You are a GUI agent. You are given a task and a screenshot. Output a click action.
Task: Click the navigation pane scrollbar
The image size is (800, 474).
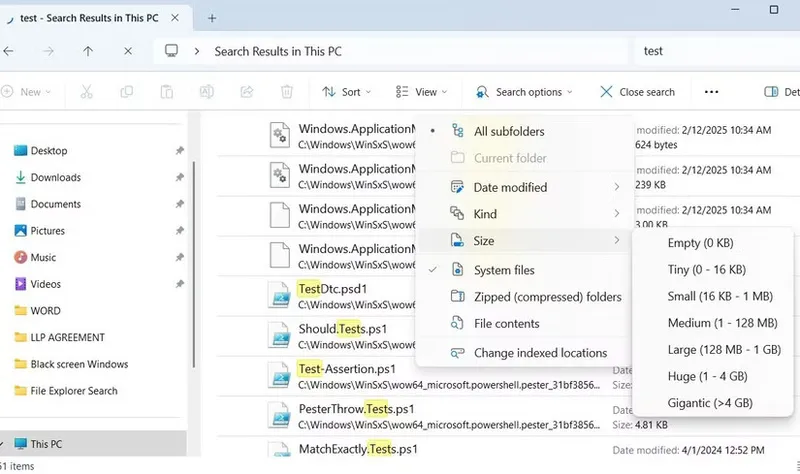(x=194, y=264)
